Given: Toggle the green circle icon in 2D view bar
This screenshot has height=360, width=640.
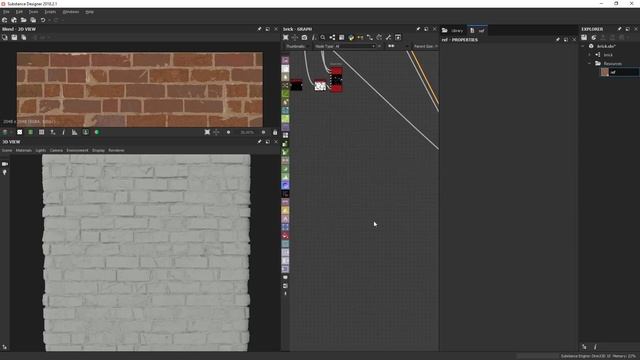Looking at the screenshot, I should point(97,132).
